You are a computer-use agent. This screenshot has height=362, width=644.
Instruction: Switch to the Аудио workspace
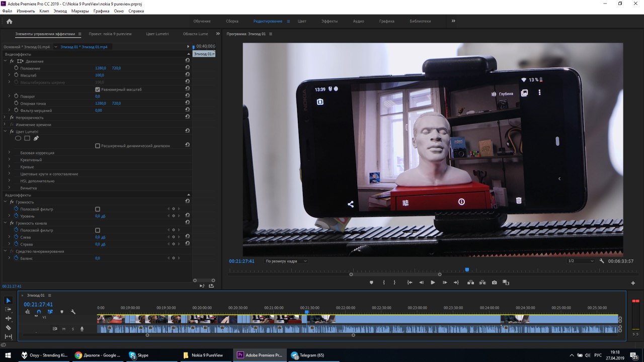(358, 21)
